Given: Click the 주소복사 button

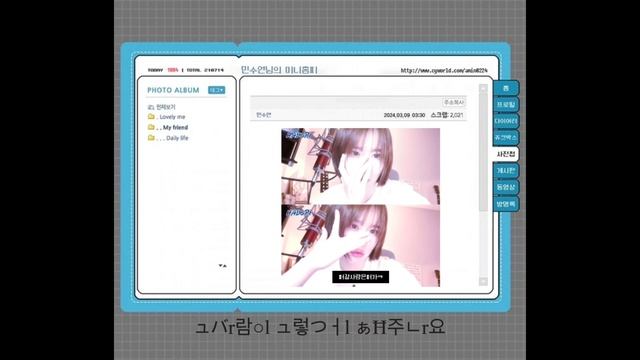Looking at the screenshot, I should point(454,102).
